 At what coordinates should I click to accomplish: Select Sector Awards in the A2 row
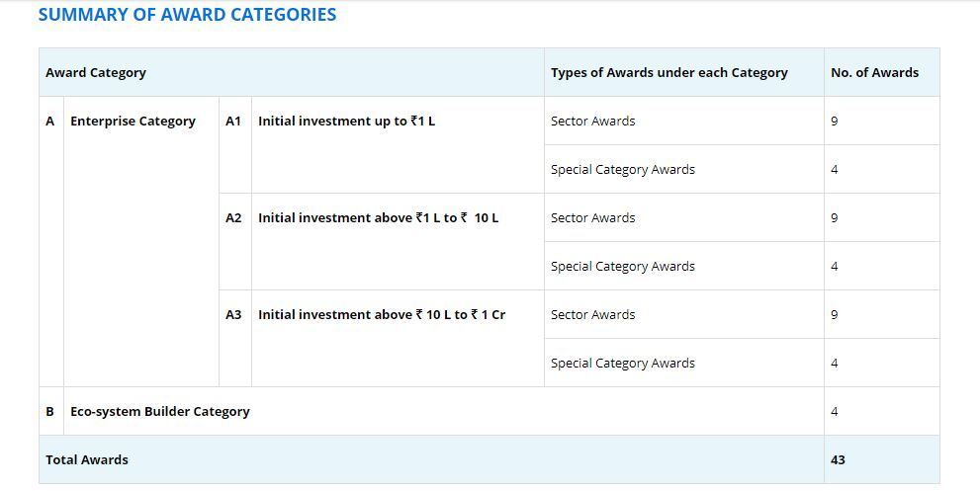point(592,218)
